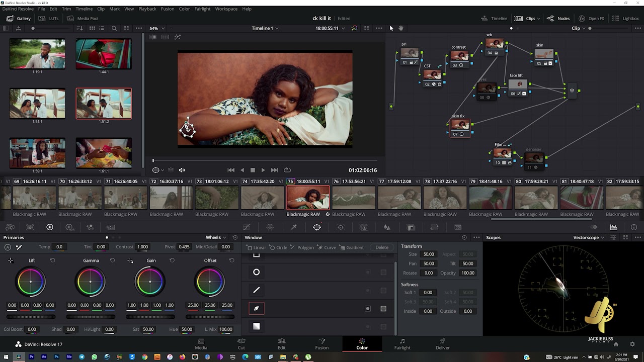Click the Lift black point picker
The image size is (644, 362).
(x=11, y=260)
